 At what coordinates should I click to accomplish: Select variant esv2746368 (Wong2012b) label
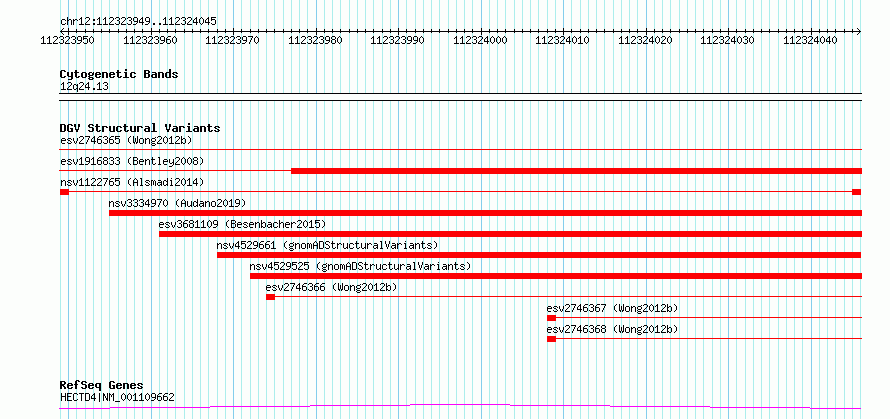(x=612, y=329)
